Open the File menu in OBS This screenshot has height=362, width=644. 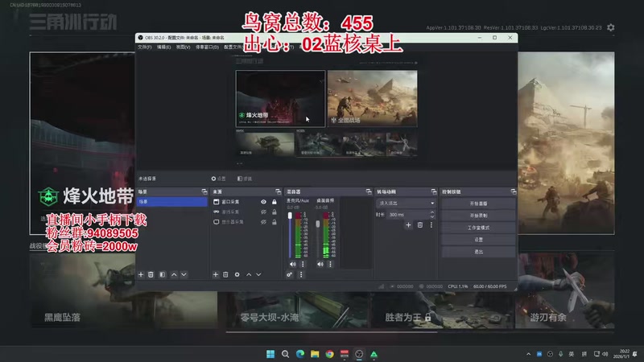145,47
